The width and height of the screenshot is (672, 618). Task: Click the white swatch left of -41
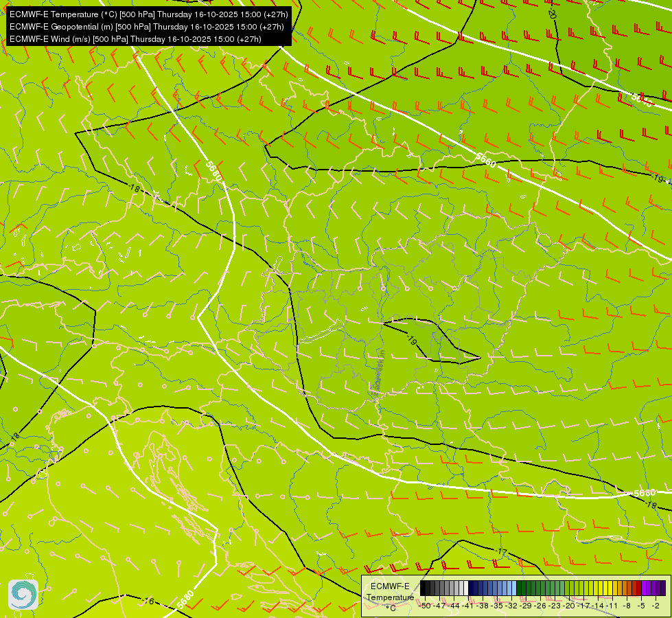tap(466, 588)
